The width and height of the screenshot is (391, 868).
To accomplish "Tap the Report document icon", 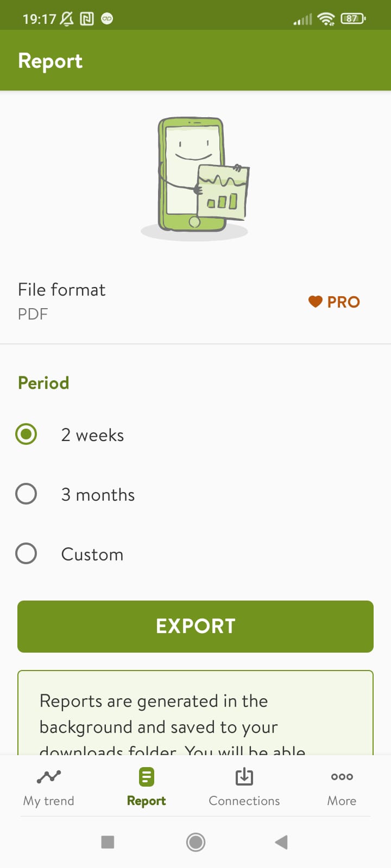I will pos(146,777).
